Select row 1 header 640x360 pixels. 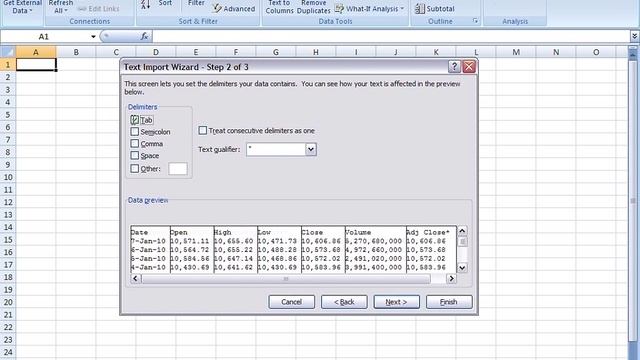coord(8,64)
